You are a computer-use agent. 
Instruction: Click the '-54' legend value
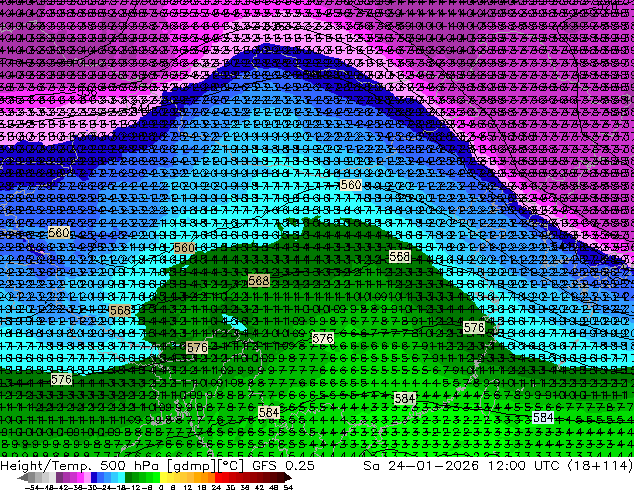[33, 487]
